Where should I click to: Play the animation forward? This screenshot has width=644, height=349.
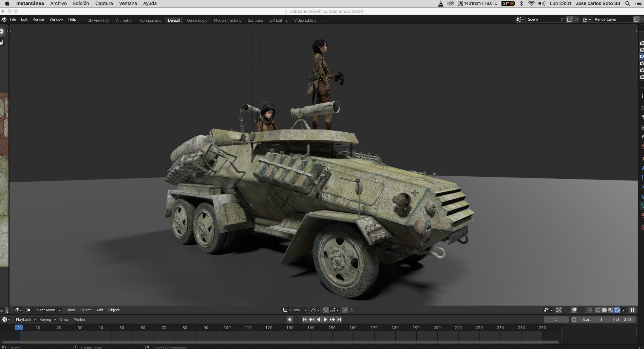pos(325,319)
